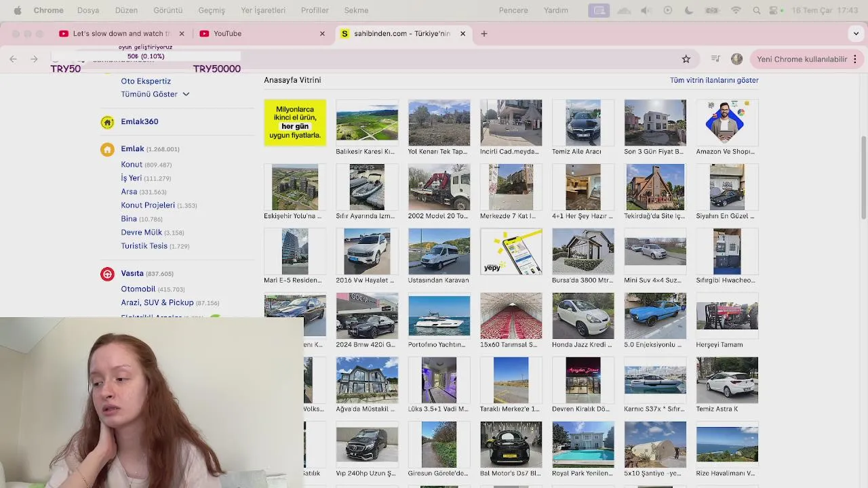The height and width of the screenshot is (488, 868).
Task: Go back with the browser back arrow
Action: click(x=13, y=59)
